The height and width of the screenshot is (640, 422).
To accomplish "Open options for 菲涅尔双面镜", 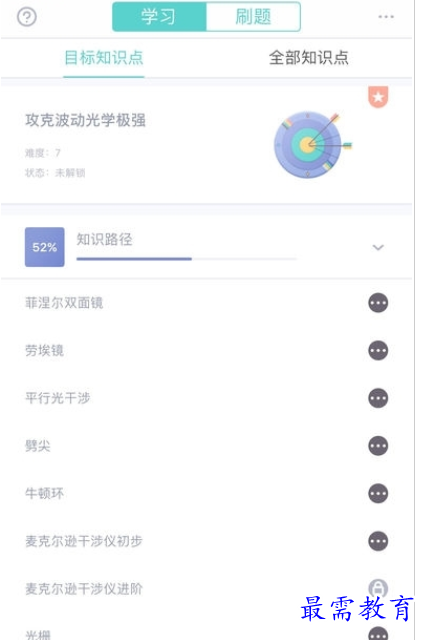I will 378,303.
